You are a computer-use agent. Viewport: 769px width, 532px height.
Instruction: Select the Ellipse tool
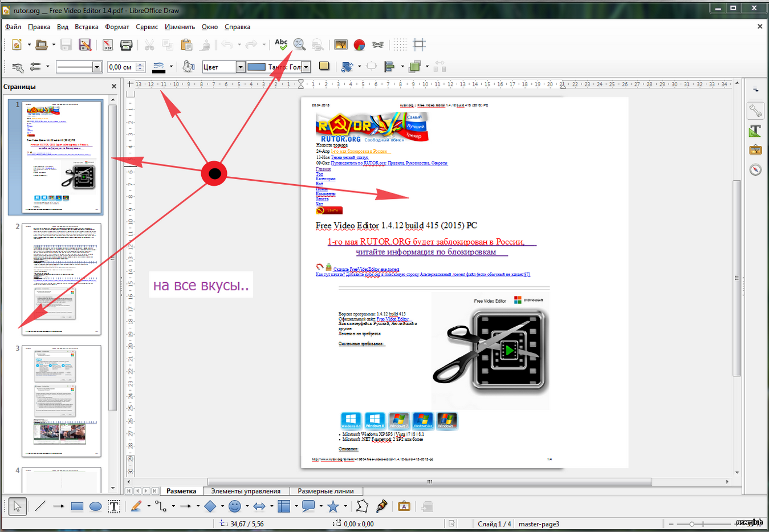tap(95, 506)
